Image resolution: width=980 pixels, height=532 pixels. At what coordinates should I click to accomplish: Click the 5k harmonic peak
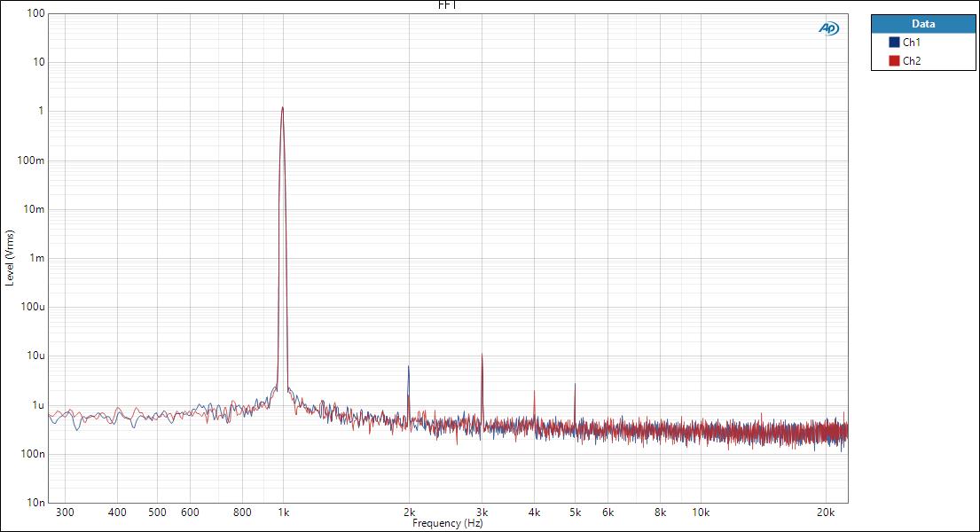[575, 385]
